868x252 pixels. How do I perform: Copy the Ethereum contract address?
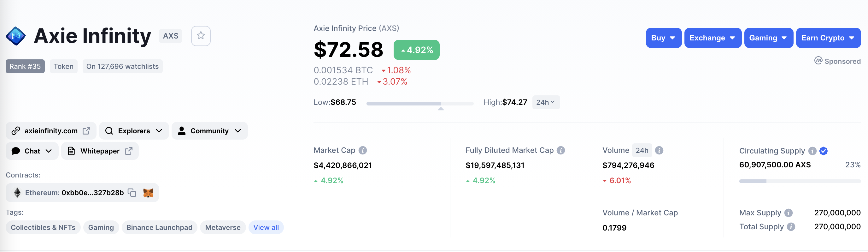[x=132, y=193]
